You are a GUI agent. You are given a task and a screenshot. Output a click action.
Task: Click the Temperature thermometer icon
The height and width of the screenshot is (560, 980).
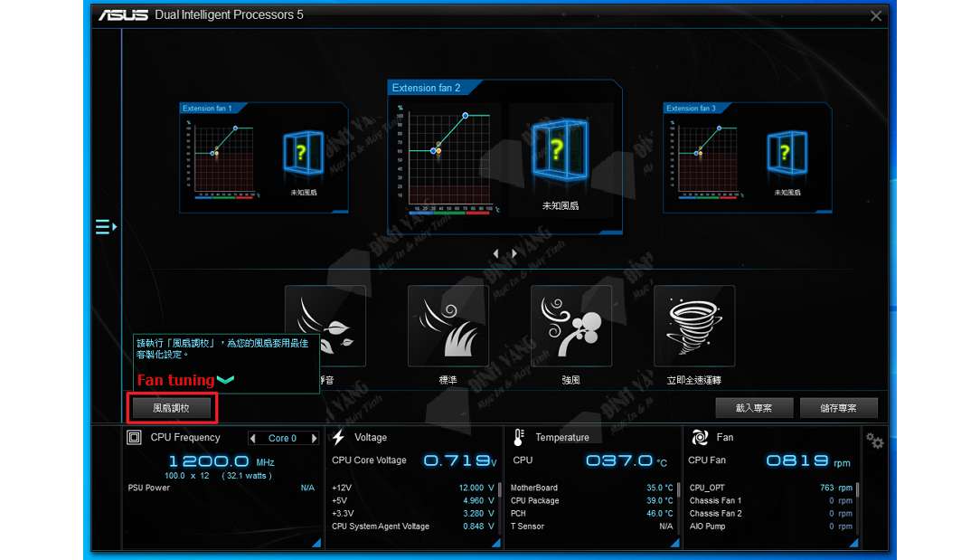point(519,437)
